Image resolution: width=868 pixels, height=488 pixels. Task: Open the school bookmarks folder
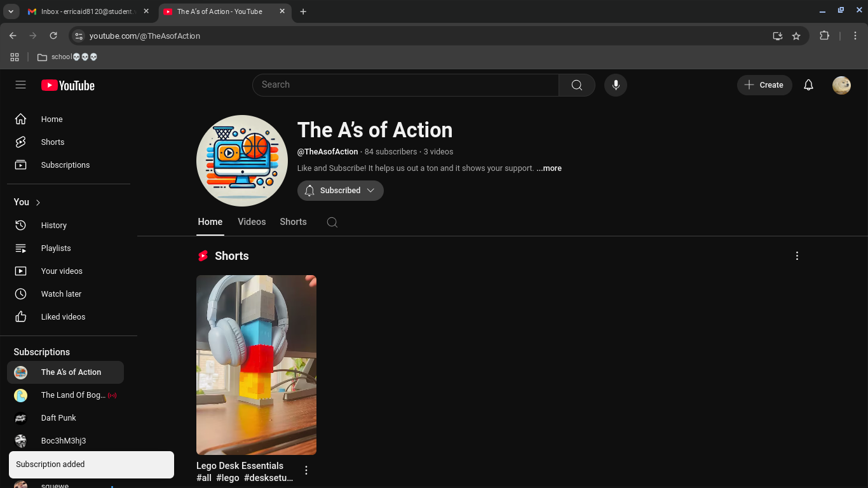67,57
